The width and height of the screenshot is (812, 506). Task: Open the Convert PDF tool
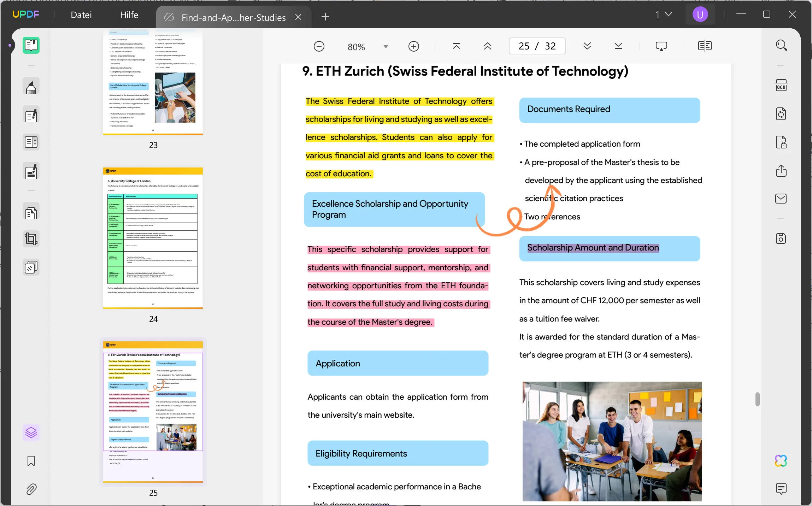(x=781, y=114)
